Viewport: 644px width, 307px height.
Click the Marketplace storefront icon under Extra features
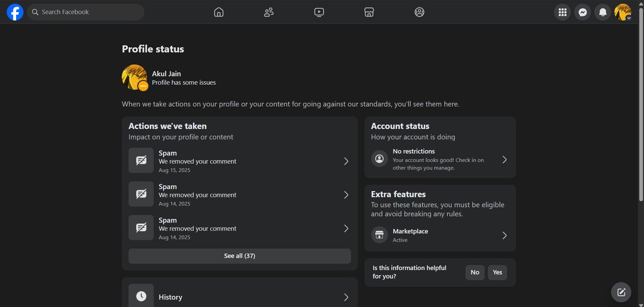379,235
